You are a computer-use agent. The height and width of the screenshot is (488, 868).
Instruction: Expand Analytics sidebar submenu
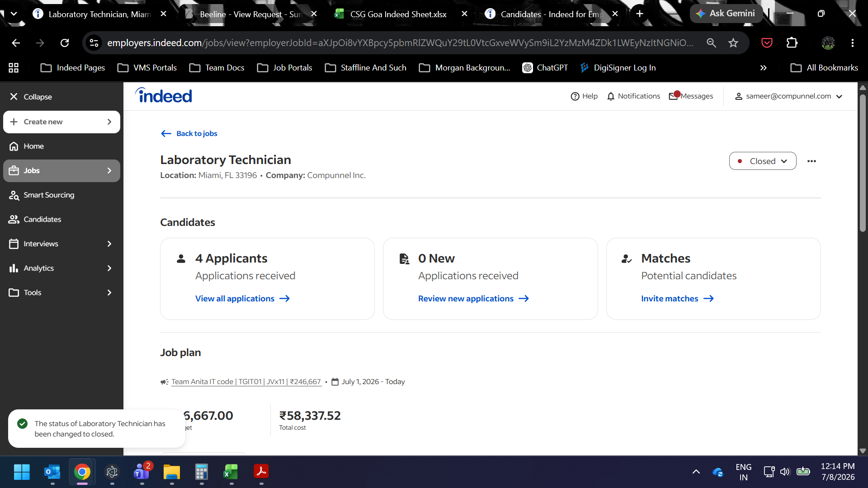coord(109,268)
